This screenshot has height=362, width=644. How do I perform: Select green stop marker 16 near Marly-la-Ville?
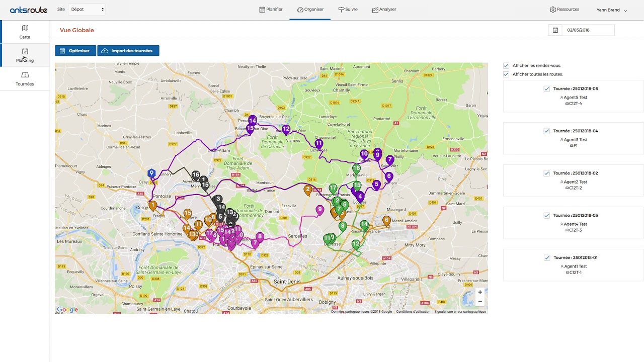click(357, 169)
